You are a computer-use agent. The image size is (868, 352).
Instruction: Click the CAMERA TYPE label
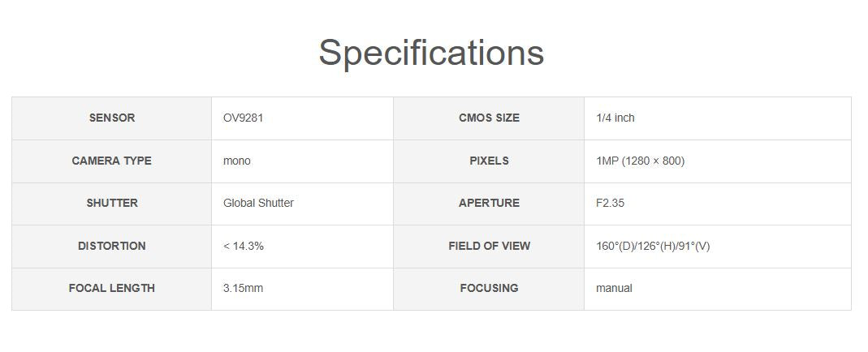[112, 161]
